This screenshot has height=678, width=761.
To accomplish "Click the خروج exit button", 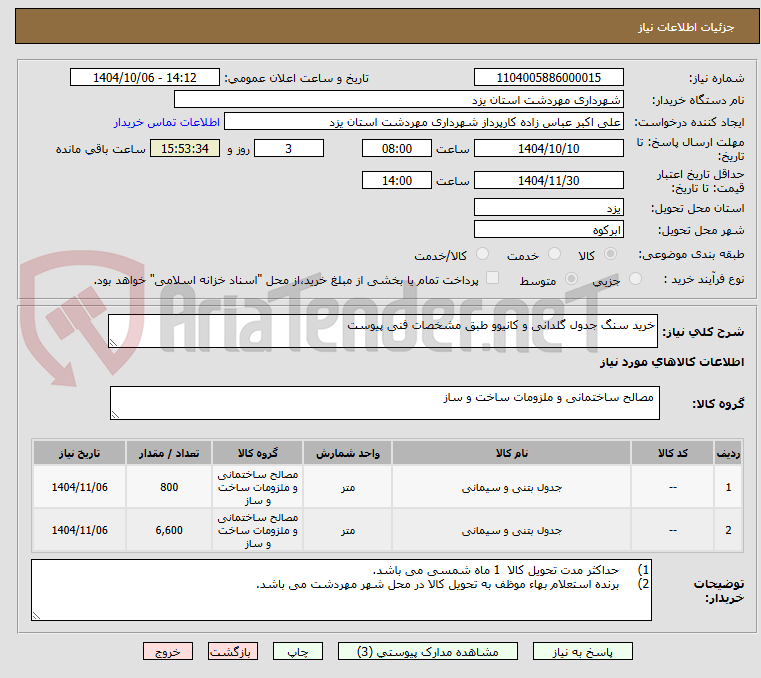I will [168, 651].
